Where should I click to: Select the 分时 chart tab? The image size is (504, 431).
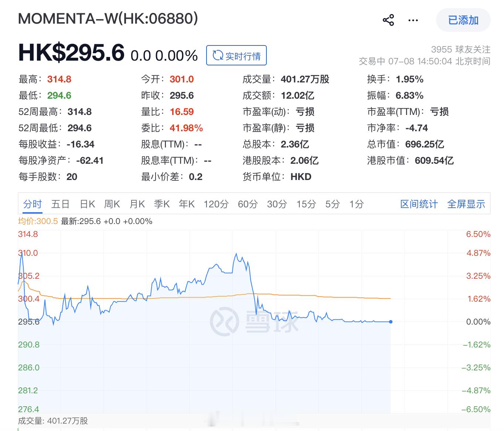tap(33, 204)
